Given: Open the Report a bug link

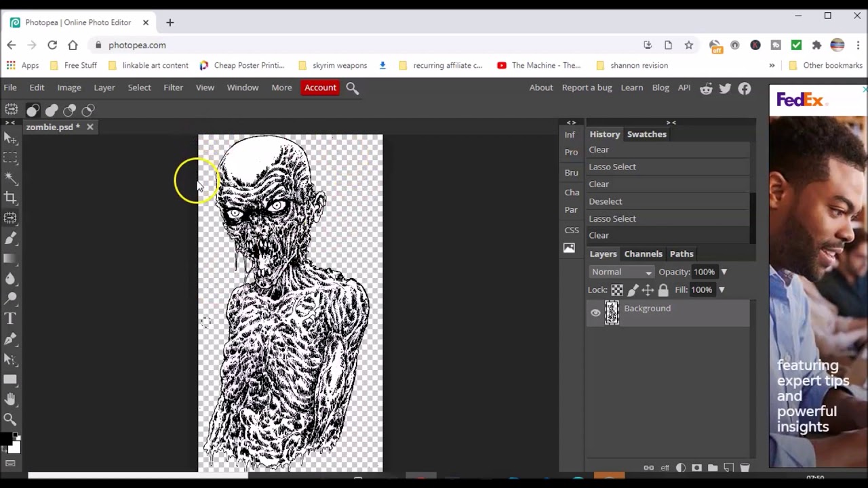Looking at the screenshot, I should click(587, 87).
